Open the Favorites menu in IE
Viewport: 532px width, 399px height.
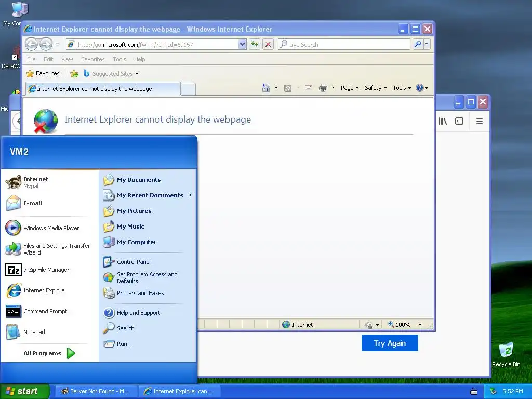(x=92, y=59)
